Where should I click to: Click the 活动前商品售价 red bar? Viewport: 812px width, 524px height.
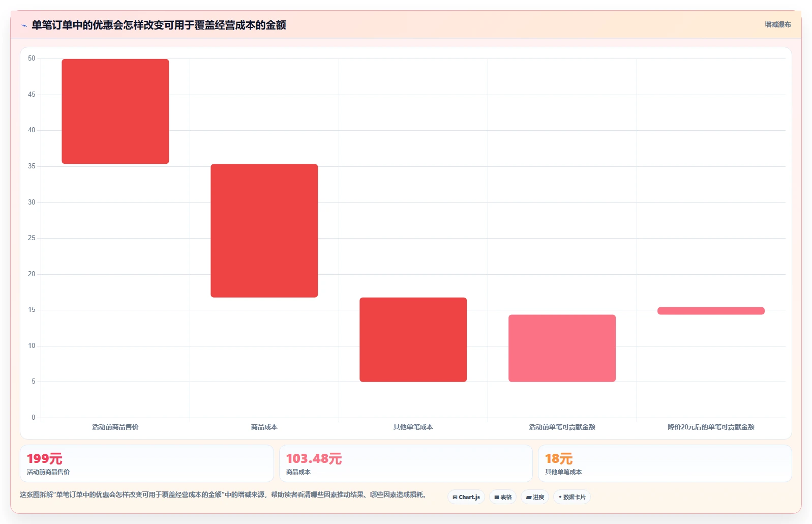coord(115,111)
